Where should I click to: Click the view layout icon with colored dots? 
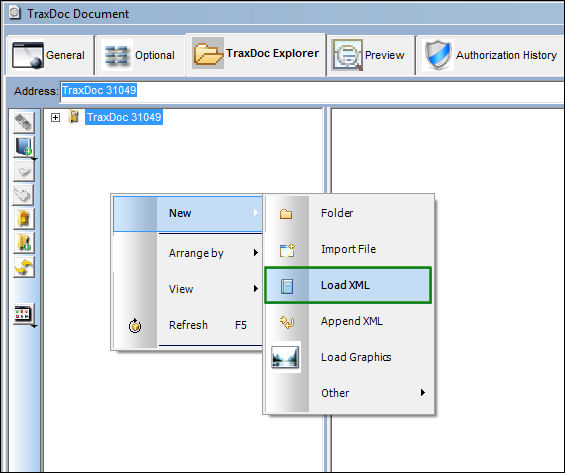click(24, 313)
